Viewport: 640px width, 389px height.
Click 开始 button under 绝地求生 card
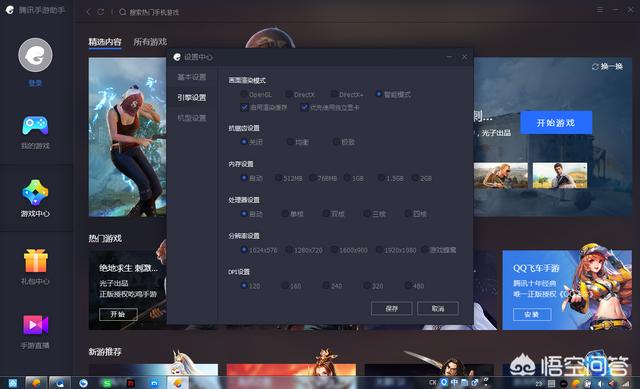[118, 314]
